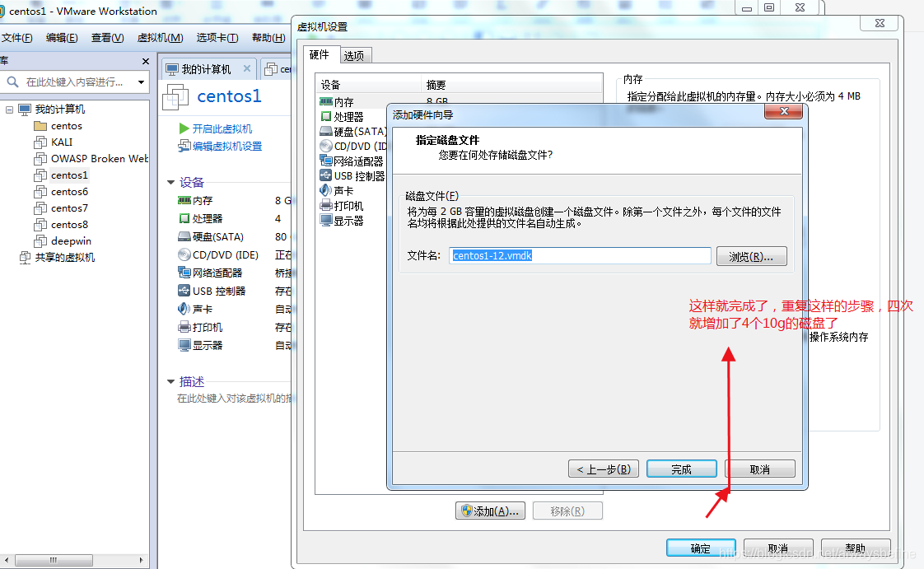Screen dimensions: 924x569
Task: Open the 帮助(H) menu
Action: [268, 38]
